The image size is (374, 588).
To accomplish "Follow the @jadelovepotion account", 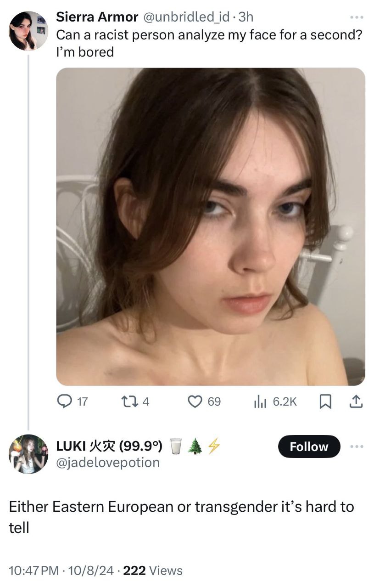I will pyautogui.click(x=309, y=447).
